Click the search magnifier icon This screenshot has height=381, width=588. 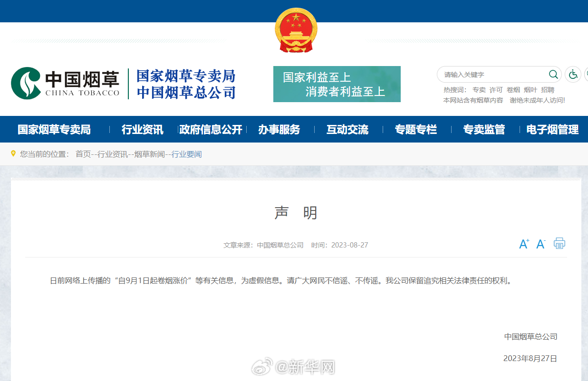pyautogui.click(x=553, y=75)
